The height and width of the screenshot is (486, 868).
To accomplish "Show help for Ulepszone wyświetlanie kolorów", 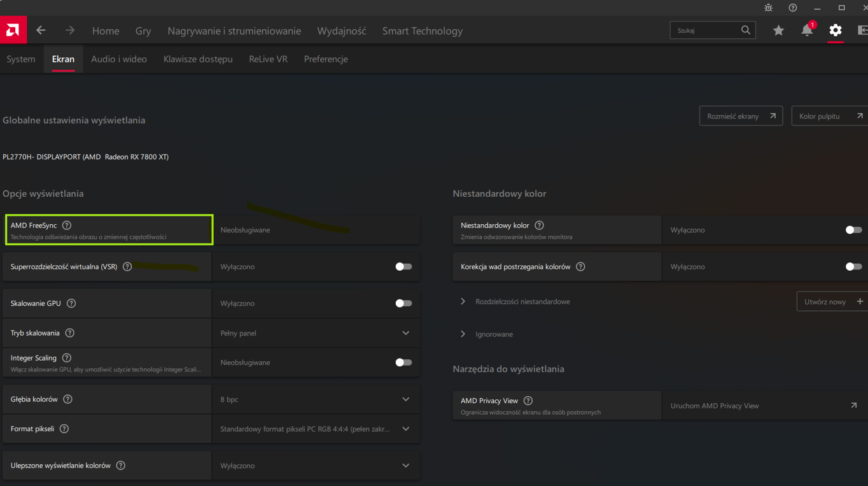I will (121, 466).
